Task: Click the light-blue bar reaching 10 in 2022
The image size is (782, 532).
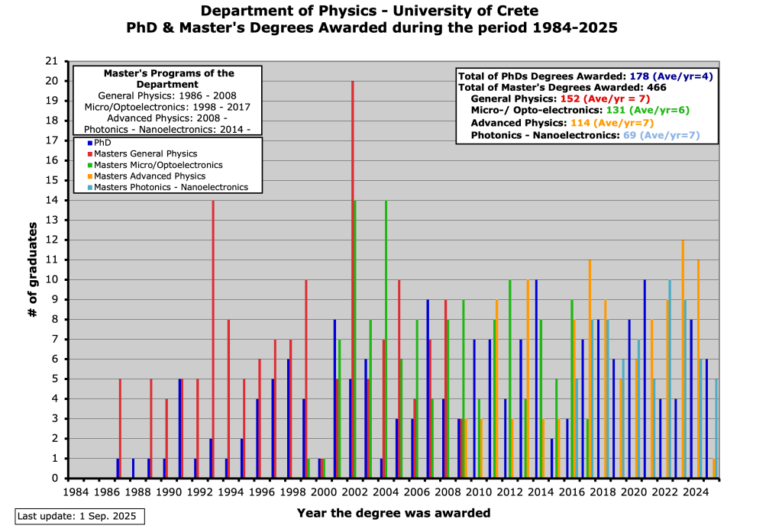Action: pyautogui.click(x=670, y=379)
